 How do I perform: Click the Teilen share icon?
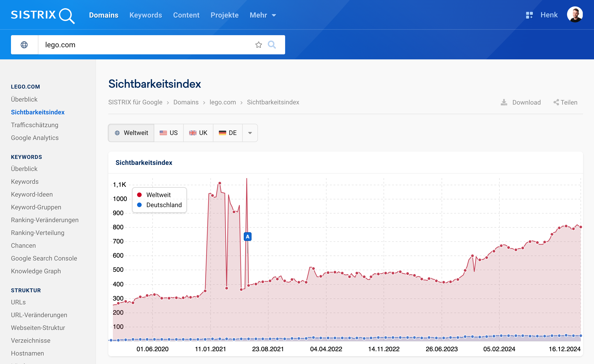pyautogui.click(x=556, y=102)
